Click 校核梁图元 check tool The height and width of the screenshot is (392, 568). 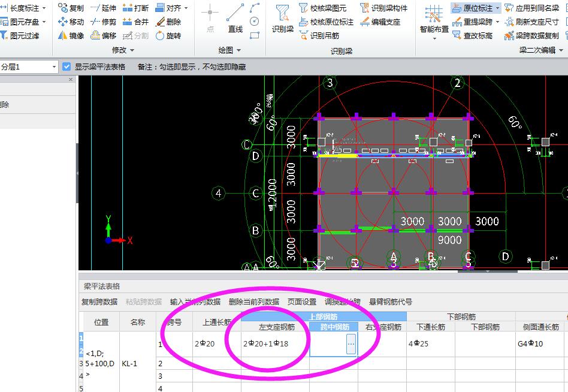tap(322, 8)
